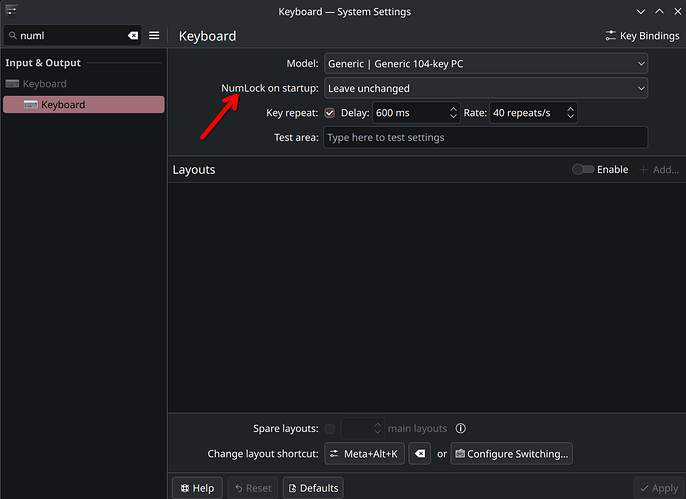
Task: Clear the search field text
Action: [133, 35]
